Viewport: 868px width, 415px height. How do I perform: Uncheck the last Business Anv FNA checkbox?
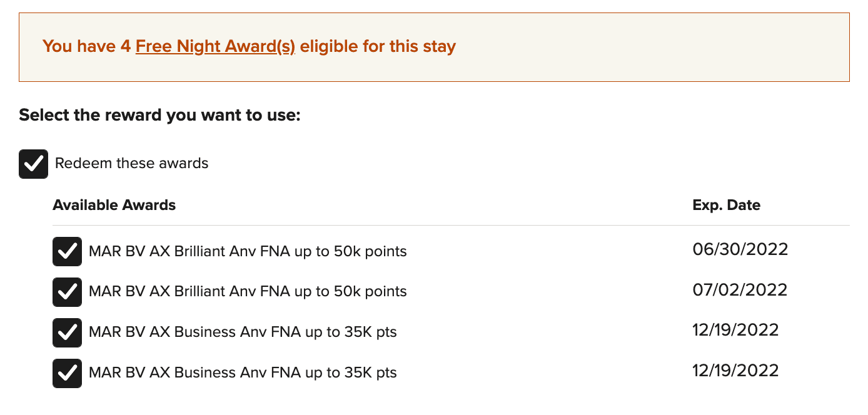[x=67, y=373]
